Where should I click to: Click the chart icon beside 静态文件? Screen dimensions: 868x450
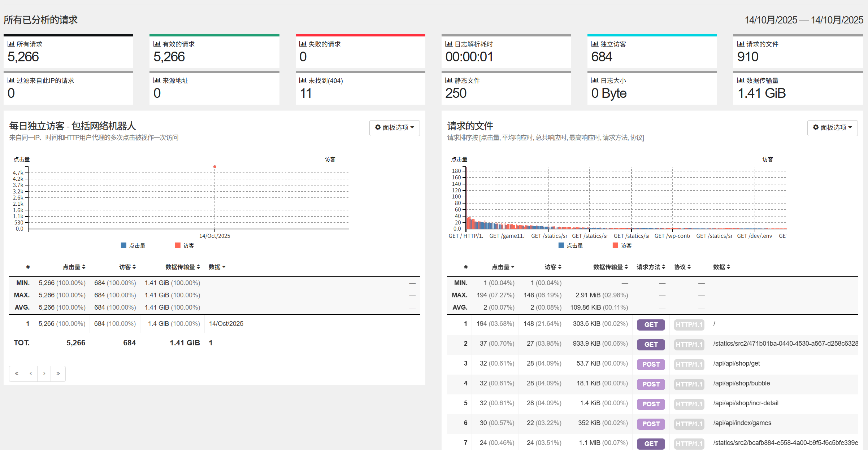click(448, 80)
